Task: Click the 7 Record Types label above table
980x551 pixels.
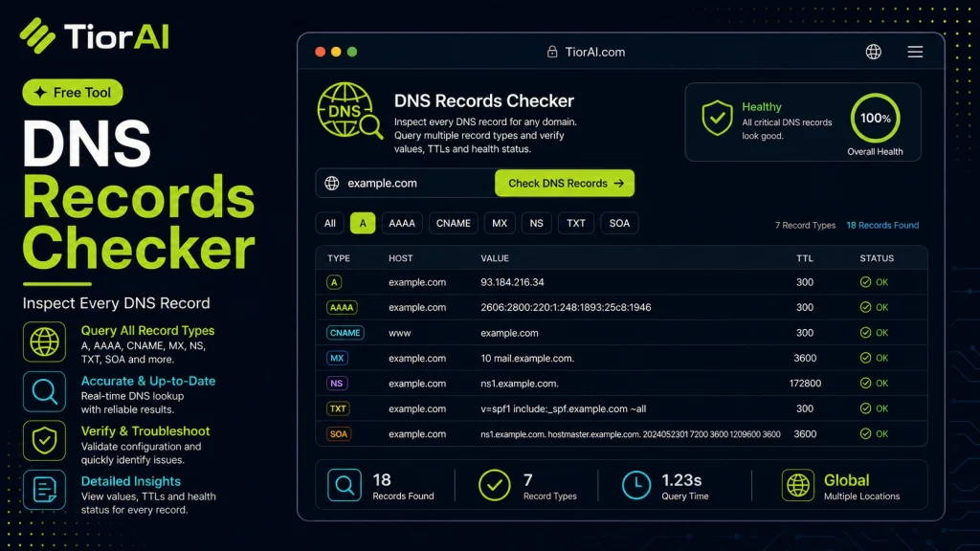Action: pos(806,225)
